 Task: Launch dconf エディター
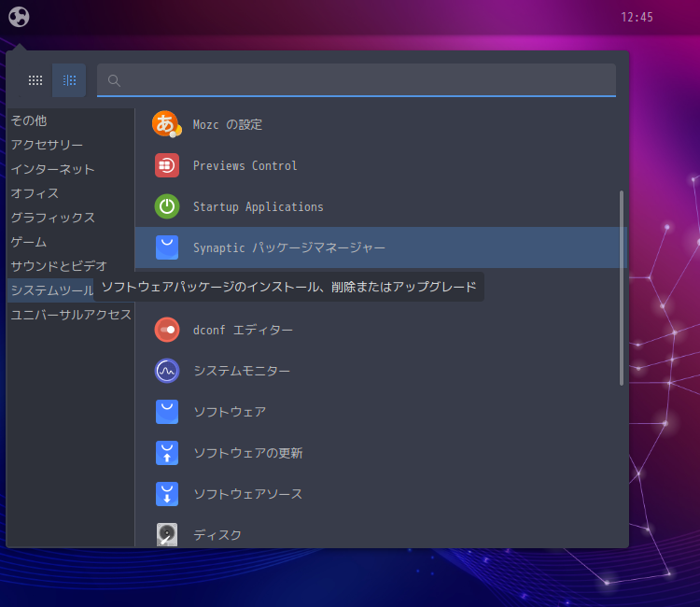[381, 330]
